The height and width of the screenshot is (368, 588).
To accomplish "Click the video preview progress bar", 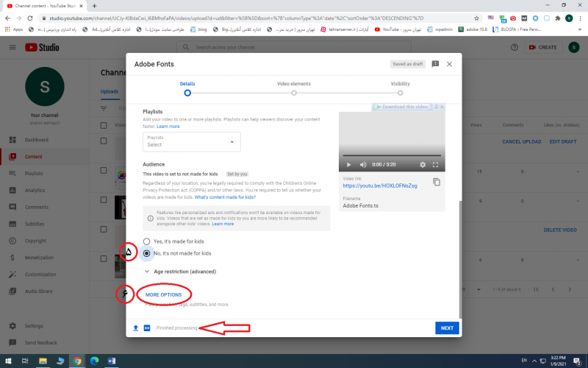I will coord(392,155).
